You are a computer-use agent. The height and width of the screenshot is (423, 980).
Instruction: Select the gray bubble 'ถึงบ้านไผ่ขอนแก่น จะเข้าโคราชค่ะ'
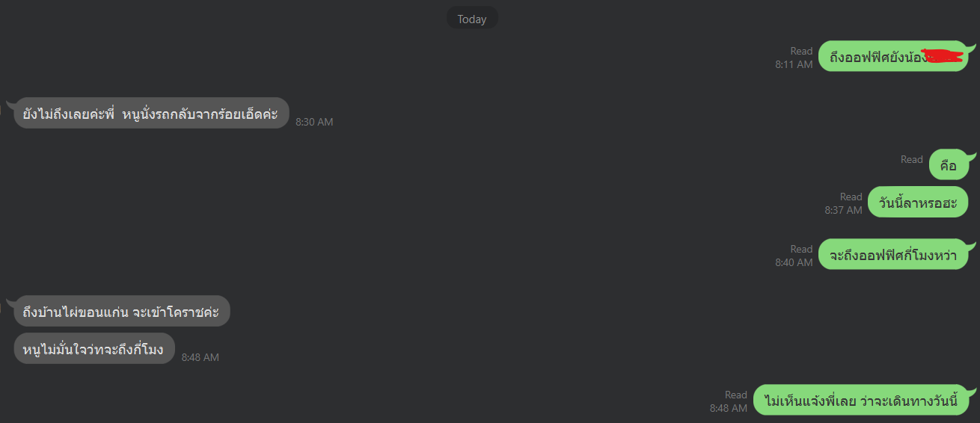[x=121, y=311]
